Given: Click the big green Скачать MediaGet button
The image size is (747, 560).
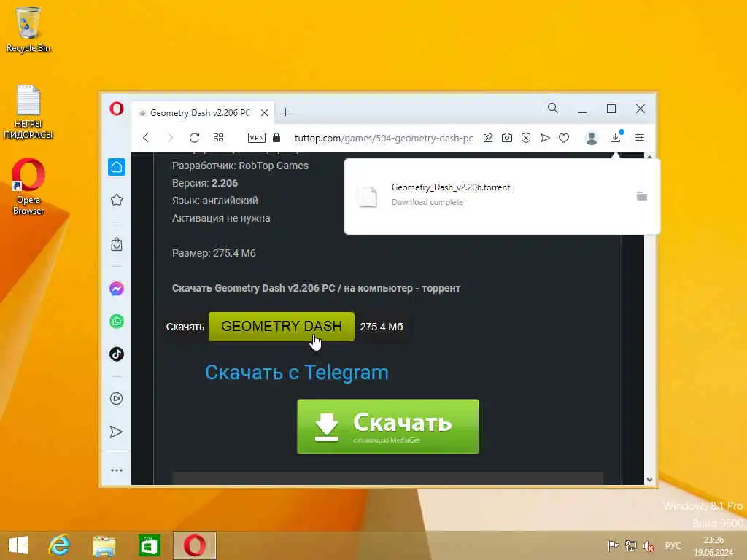Looking at the screenshot, I should [x=388, y=427].
